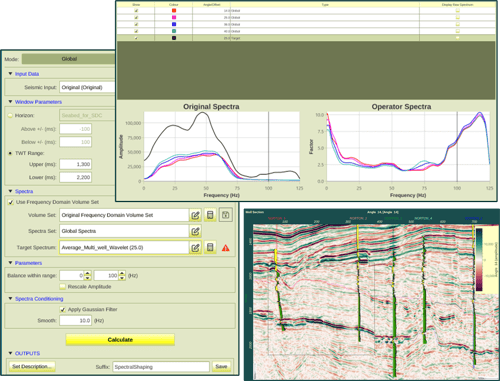
Task: Increase the balance range upper bound of 100
Action: [122, 273]
